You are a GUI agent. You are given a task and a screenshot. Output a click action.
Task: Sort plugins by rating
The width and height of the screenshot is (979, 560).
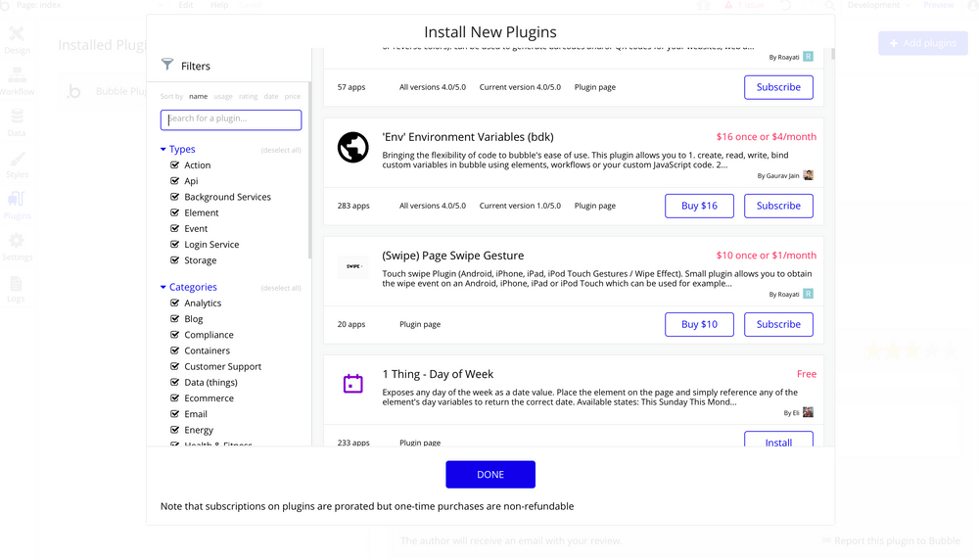tap(248, 96)
